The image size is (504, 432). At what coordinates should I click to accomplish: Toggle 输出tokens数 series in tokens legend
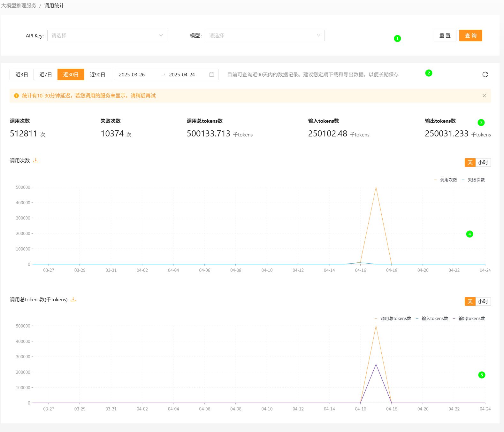coord(469,319)
